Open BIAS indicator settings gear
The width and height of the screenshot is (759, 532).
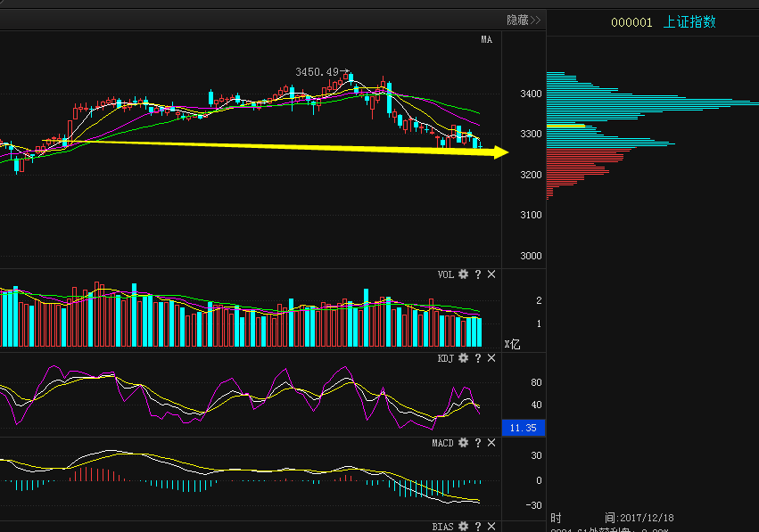[x=463, y=526]
